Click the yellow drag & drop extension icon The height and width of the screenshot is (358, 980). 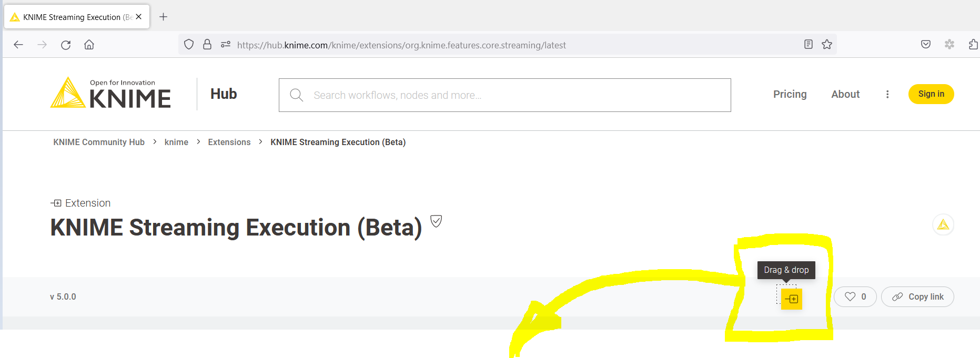pos(792,299)
